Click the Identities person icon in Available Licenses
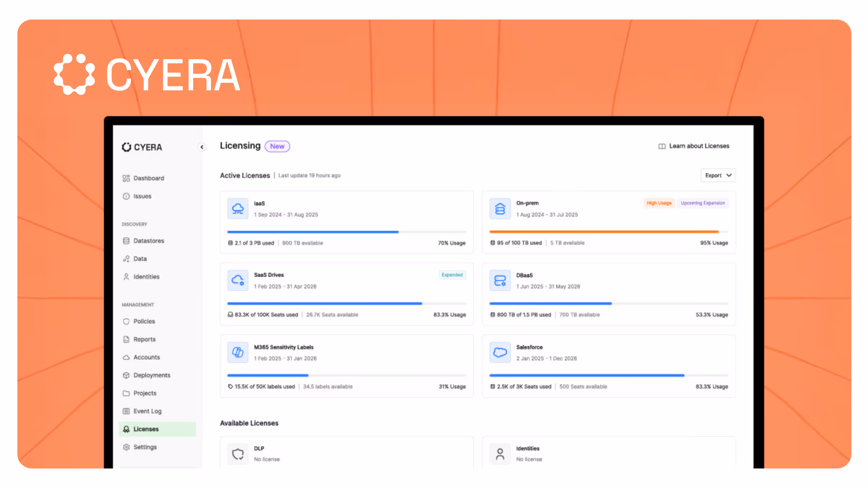The width and height of the screenshot is (868, 488). pos(500,454)
